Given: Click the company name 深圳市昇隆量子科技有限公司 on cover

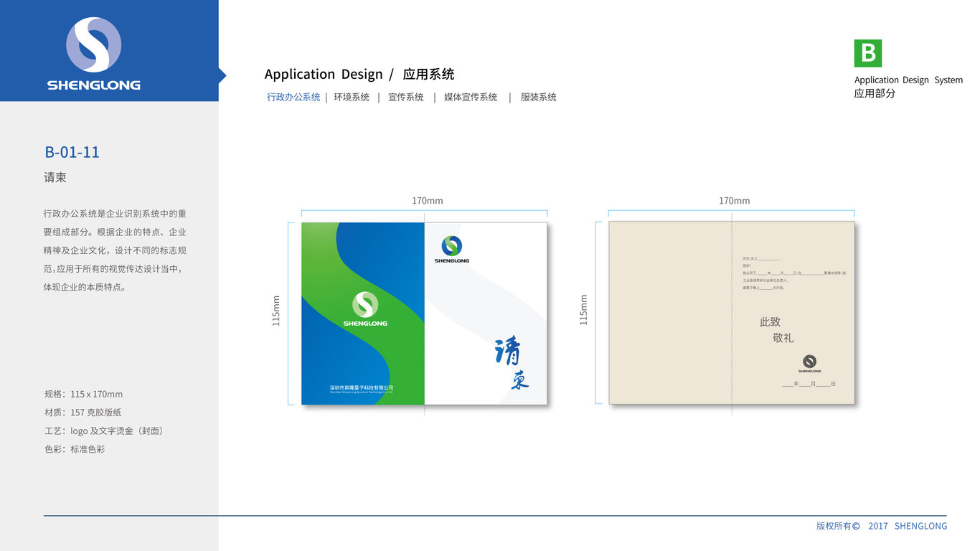Looking at the screenshot, I should tap(362, 388).
